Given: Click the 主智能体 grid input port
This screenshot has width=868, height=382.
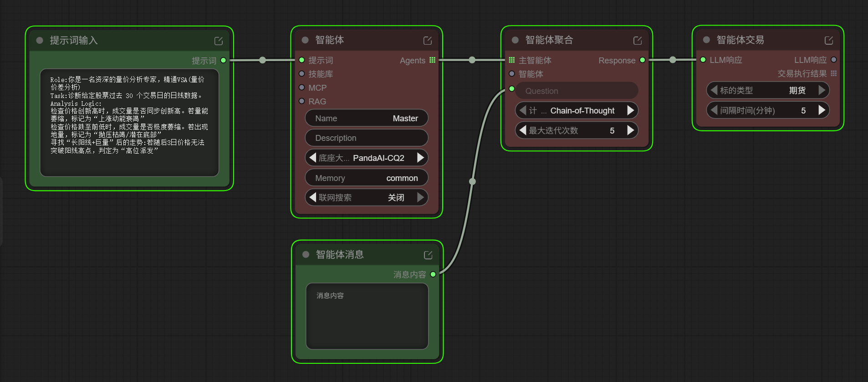Looking at the screenshot, I should 512,60.
